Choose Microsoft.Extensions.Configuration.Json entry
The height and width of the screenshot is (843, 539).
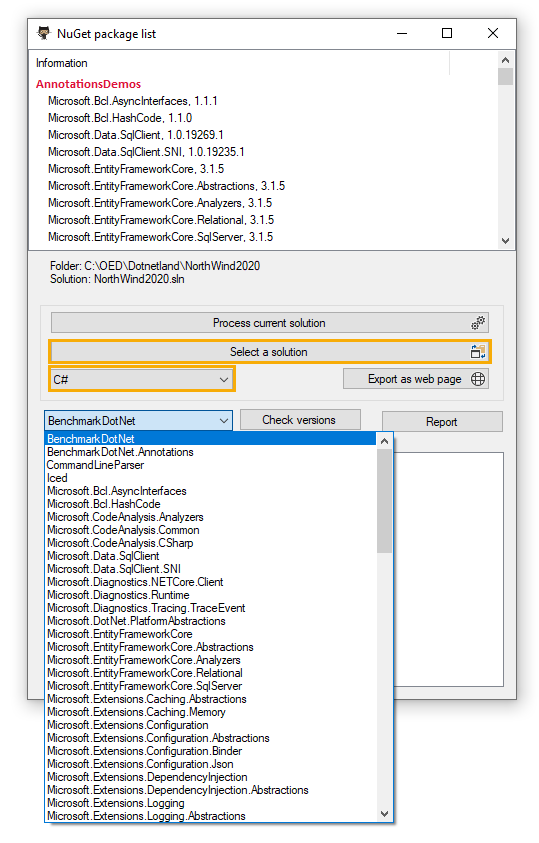211,764
